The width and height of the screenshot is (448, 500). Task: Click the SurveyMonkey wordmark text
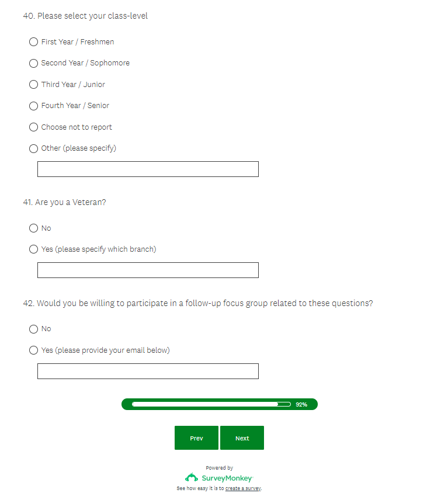tap(227, 478)
